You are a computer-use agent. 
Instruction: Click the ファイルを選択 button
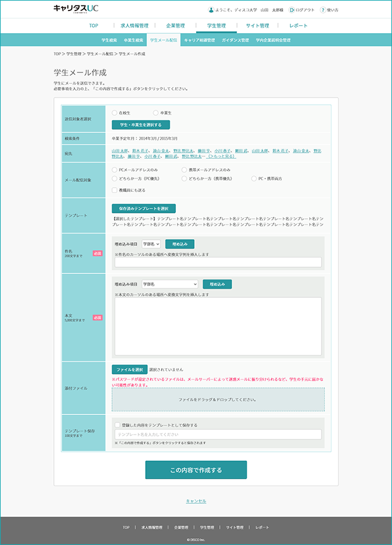(129, 370)
